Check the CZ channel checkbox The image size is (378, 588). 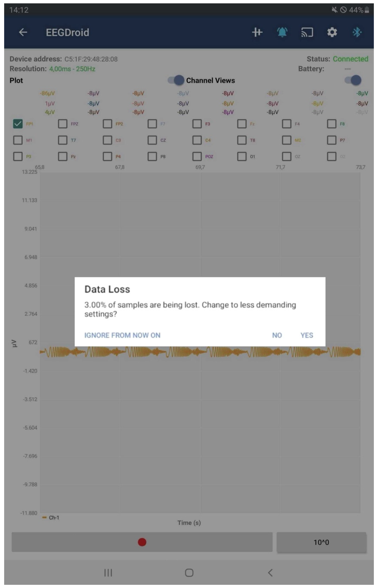(x=152, y=140)
